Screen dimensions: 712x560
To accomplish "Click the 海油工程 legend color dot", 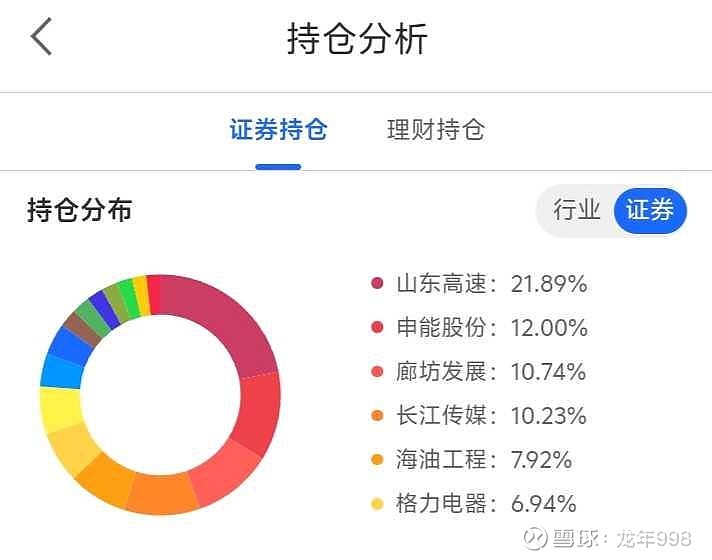I will pyautogui.click(x=377, y=460).
